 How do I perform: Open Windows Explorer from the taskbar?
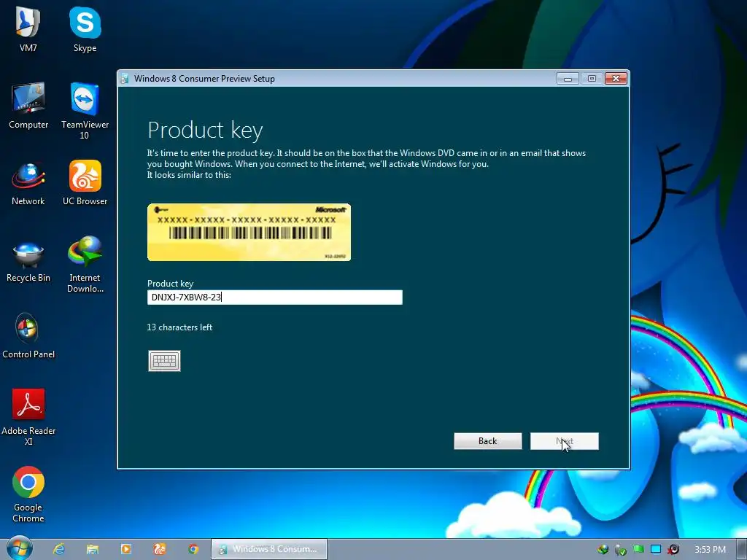(93, 549)
